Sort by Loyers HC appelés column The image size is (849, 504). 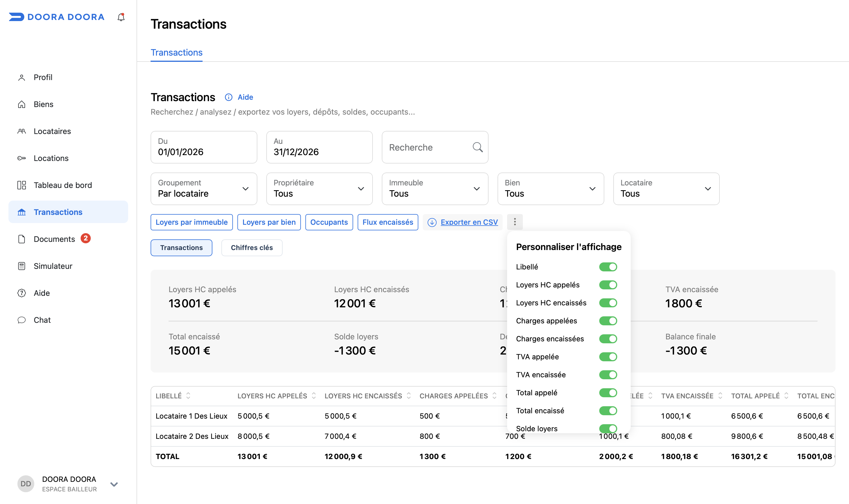(314, 396)
